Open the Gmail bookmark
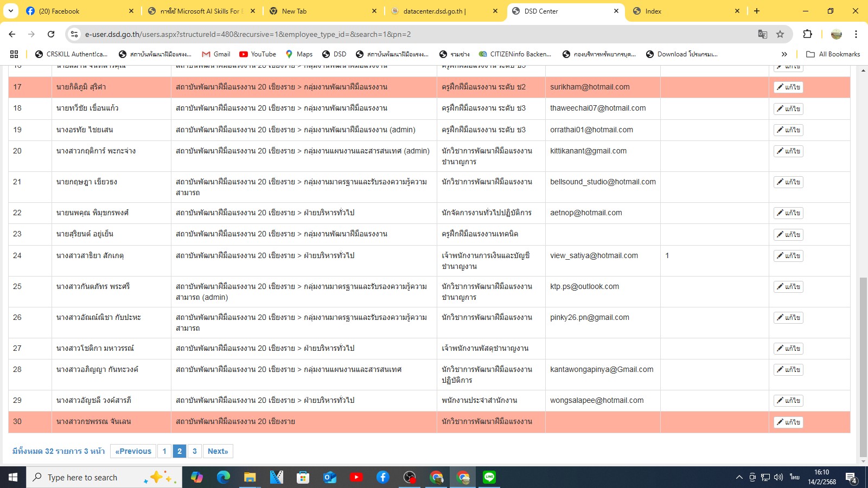The width and height of the screenshot is (868, 488). tap(216, 54)
